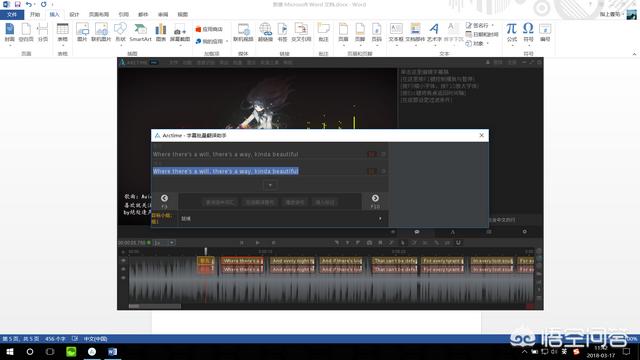Expand the down-arrow below the translation text
The width and height of the screenshot is (640, 360).
[x=270, y=185]
